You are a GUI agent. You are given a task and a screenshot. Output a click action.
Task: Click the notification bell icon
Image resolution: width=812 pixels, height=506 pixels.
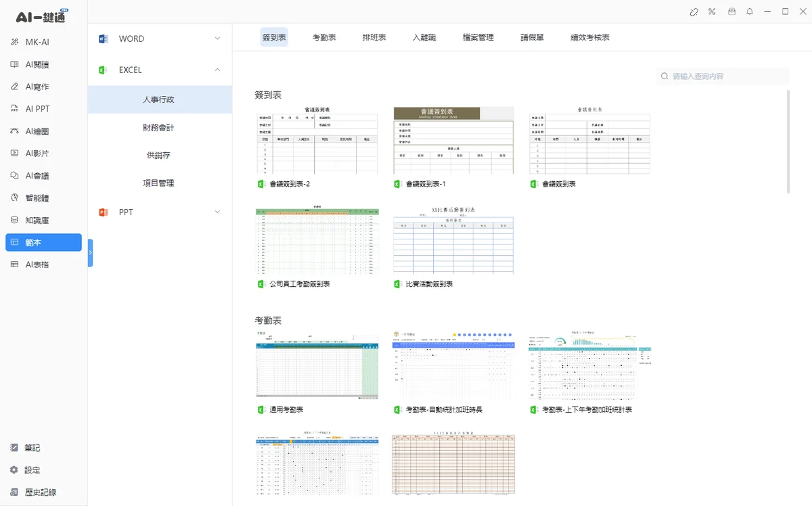coord(750,11)
